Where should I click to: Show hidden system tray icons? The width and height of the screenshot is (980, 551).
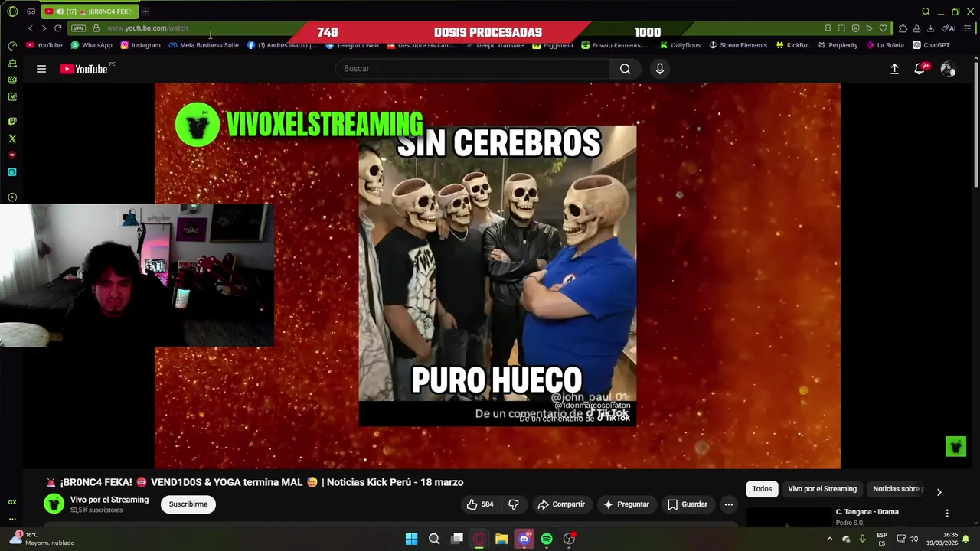coord(829,539)
